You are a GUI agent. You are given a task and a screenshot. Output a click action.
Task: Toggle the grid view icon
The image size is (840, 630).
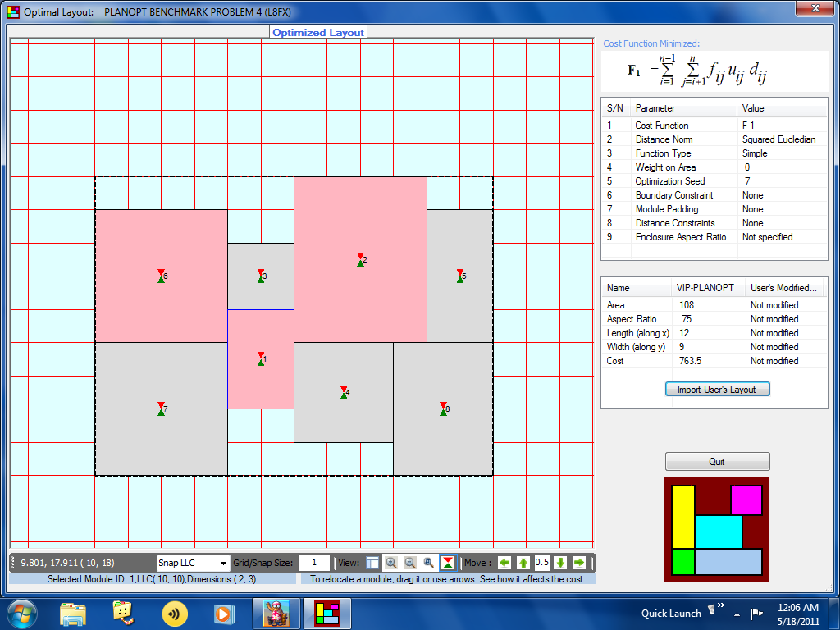[372, 563]
